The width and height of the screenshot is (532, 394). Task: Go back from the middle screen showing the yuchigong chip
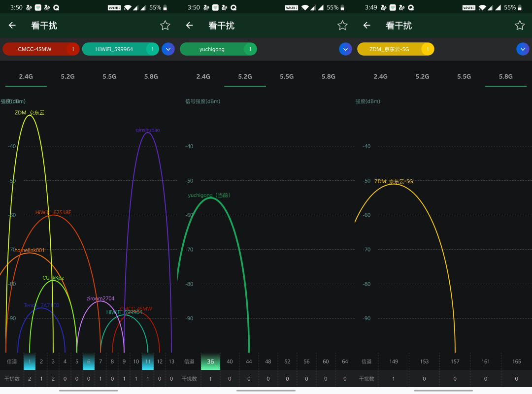pos(190,25)
